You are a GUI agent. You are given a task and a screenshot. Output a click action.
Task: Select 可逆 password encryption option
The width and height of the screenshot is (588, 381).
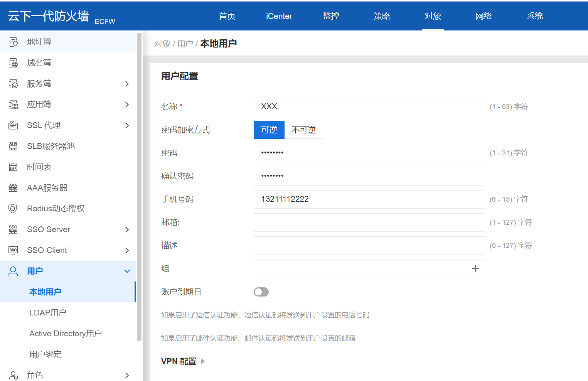point(269,130)
